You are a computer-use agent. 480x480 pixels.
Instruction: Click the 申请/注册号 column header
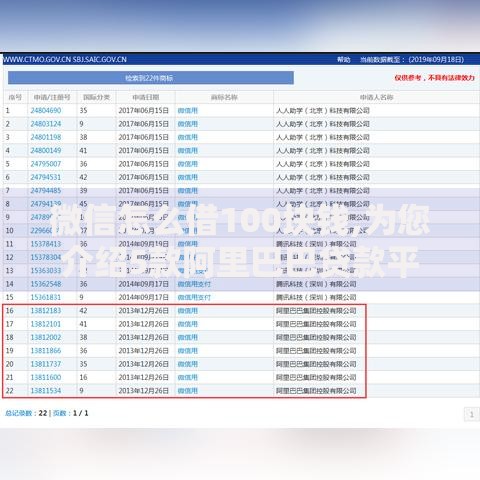coord(52,97)
